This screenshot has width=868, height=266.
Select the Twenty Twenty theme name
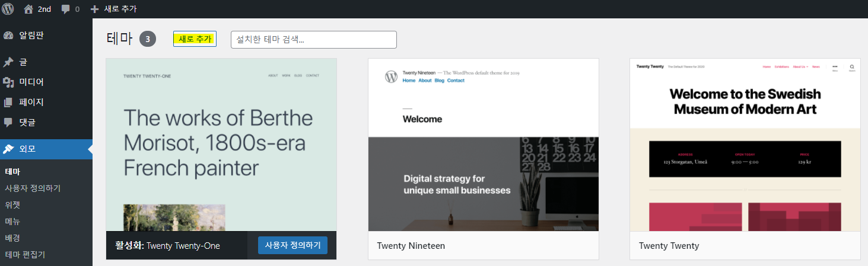pyautogui.click(x=669, y=246)
